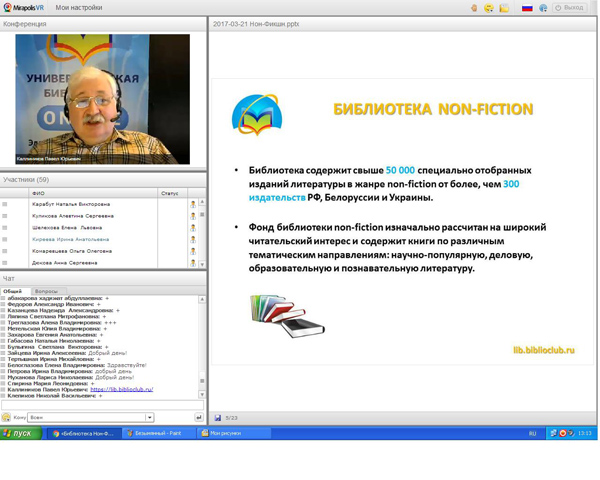Click user icon for Куликова Алевтина Сергеевна
Image resolution: width=600 pixels, height=480 pixels.
193,216
